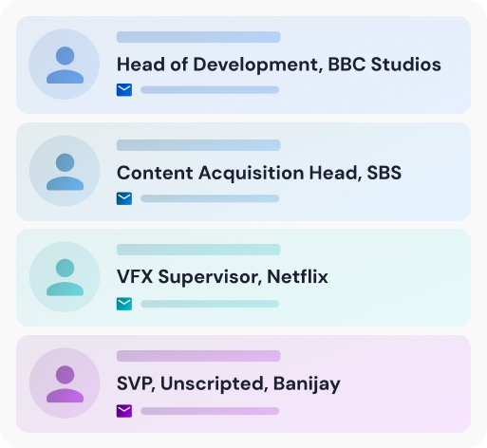Image resolution: width=487 pixels, height=448 pixels.
Task: Select the purple avatar for the Banijay contact
Action: click(65, 383)
